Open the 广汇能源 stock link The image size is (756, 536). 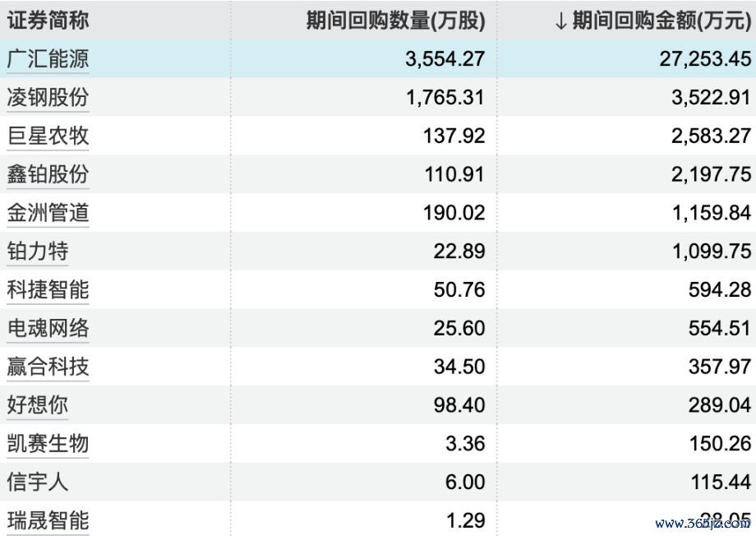tap(48, 59)
